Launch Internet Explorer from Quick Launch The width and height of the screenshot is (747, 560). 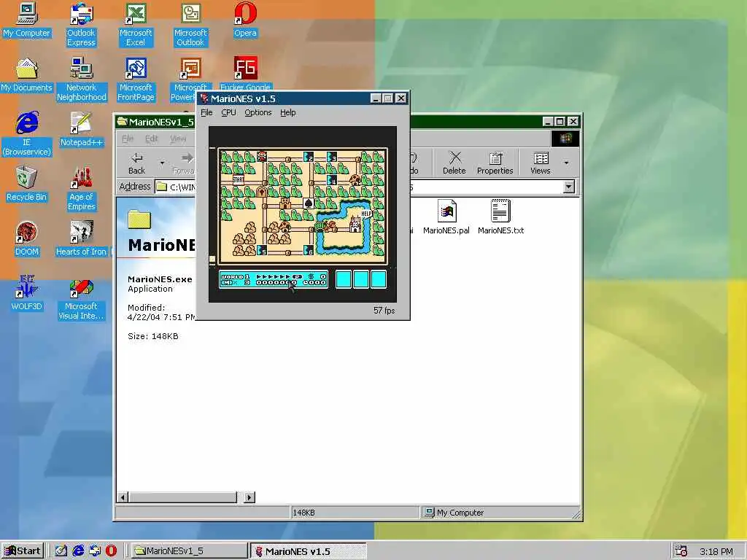tap(78, 551)
